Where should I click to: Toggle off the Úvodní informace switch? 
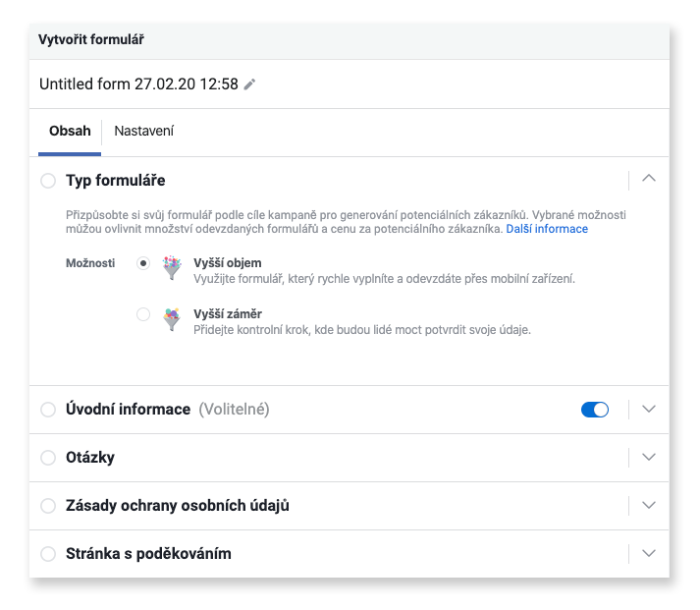tap(595, 410)
